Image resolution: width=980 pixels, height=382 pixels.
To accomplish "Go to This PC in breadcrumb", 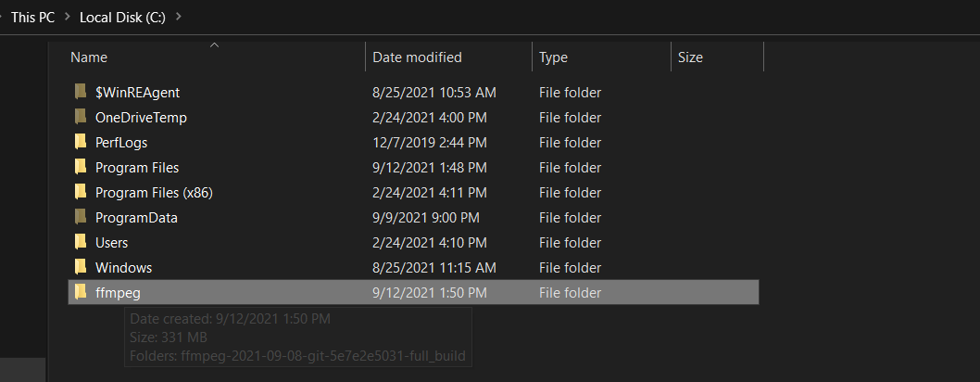I will [x=33, y=17].
